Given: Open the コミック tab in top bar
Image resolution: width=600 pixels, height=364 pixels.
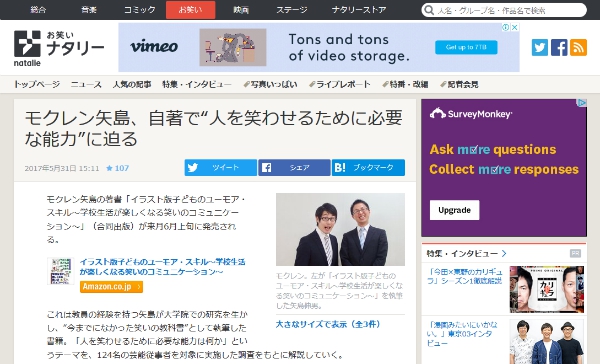Looking at the screenshot, I should [x=140, y=10].
